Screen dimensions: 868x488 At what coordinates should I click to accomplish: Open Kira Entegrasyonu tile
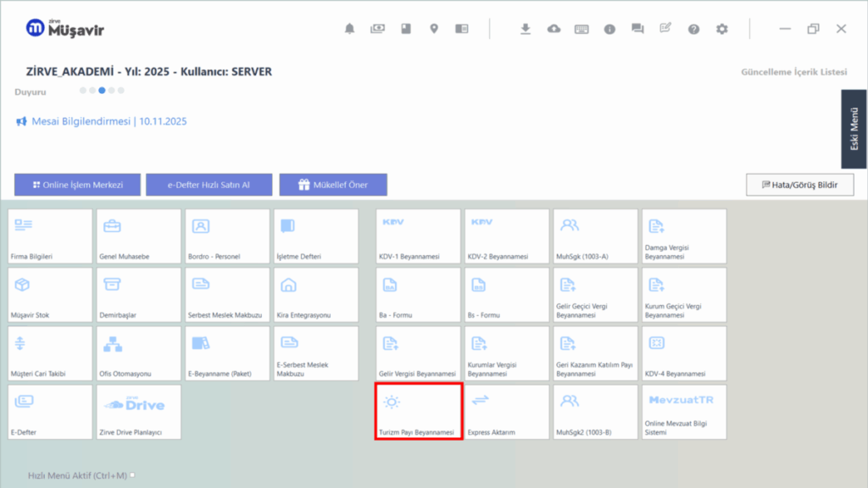[x=315, y=295]
